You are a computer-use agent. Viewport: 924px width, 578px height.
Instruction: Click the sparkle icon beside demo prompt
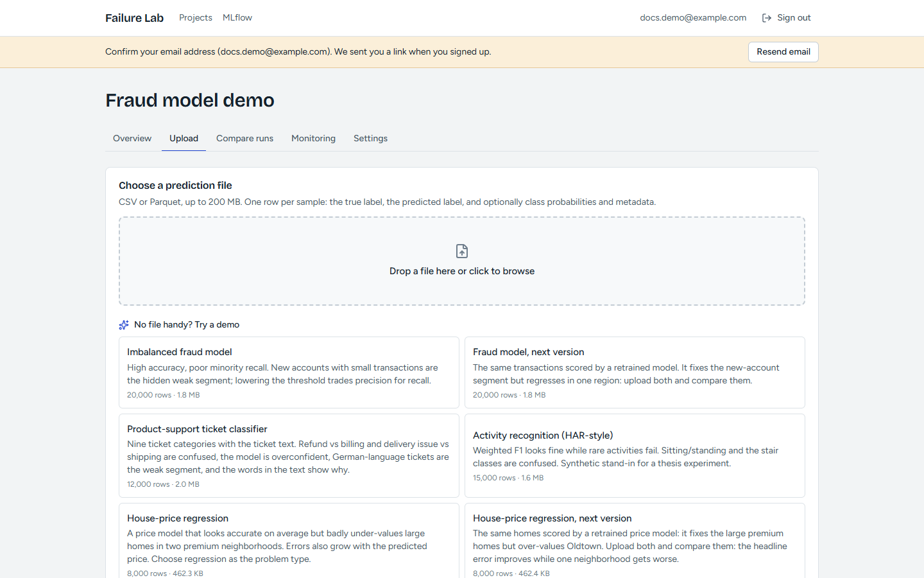[x=124, y=325]
